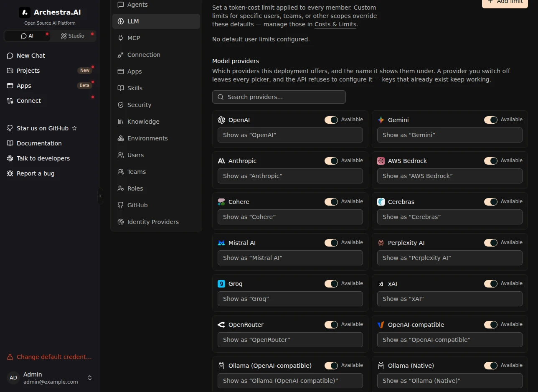Edit the OpenRouter display name field
This screenshot has height=392, width=538.
pos(290,340)
